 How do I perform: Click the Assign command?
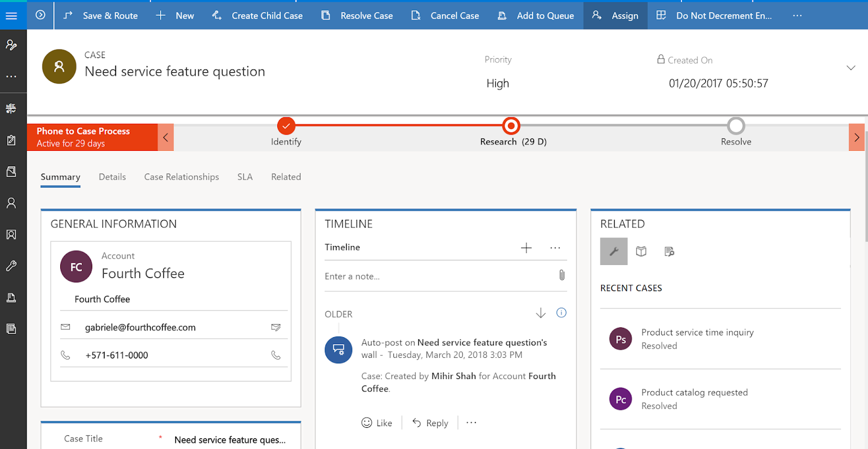[615, 16]
